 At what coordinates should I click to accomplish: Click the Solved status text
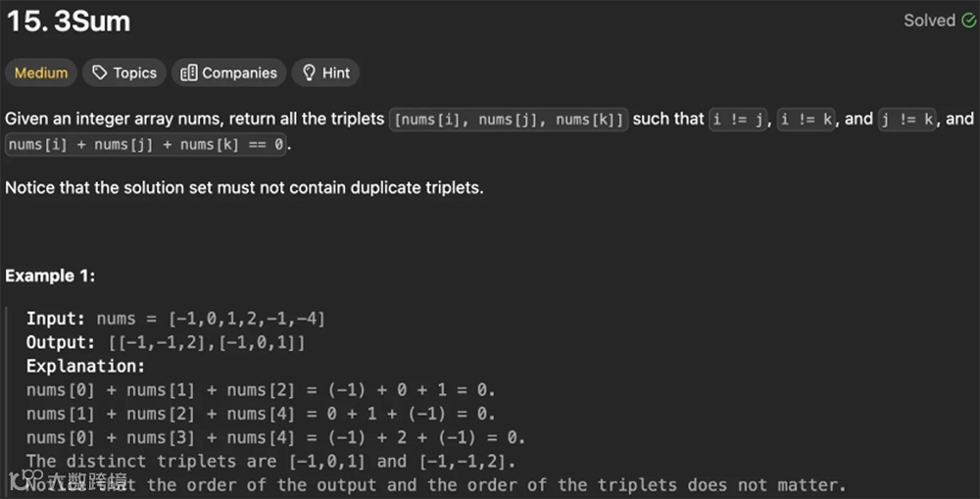click(929, 21)
